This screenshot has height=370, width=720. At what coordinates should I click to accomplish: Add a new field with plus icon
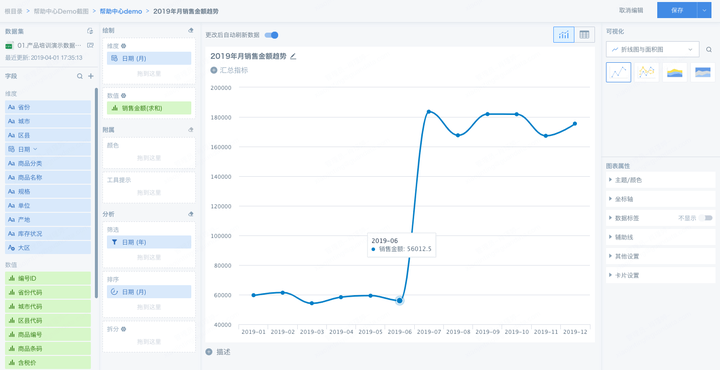[x=91, y=76]
